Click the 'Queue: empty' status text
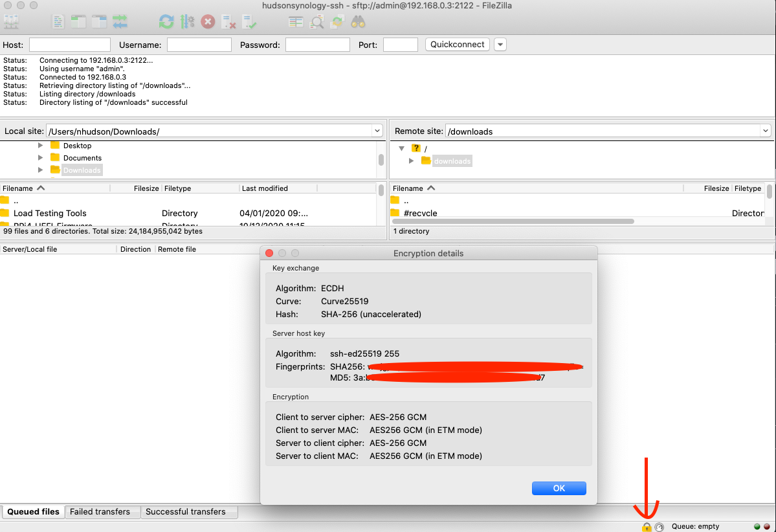Viewport: 776px width, 532px height. [695, 527]
